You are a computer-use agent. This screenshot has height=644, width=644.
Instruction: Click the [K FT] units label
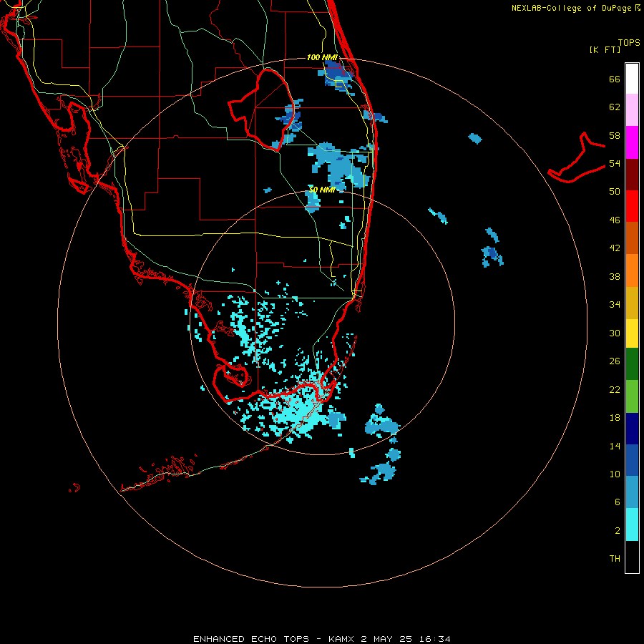click(605, 49)
